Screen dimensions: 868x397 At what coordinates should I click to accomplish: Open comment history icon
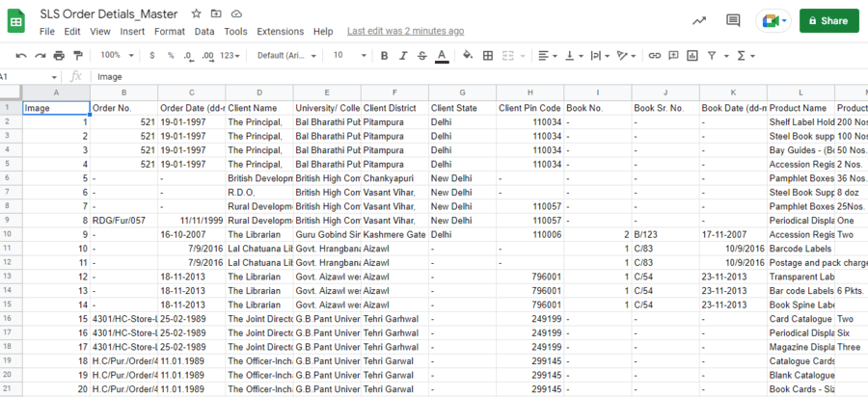[734, 21]
